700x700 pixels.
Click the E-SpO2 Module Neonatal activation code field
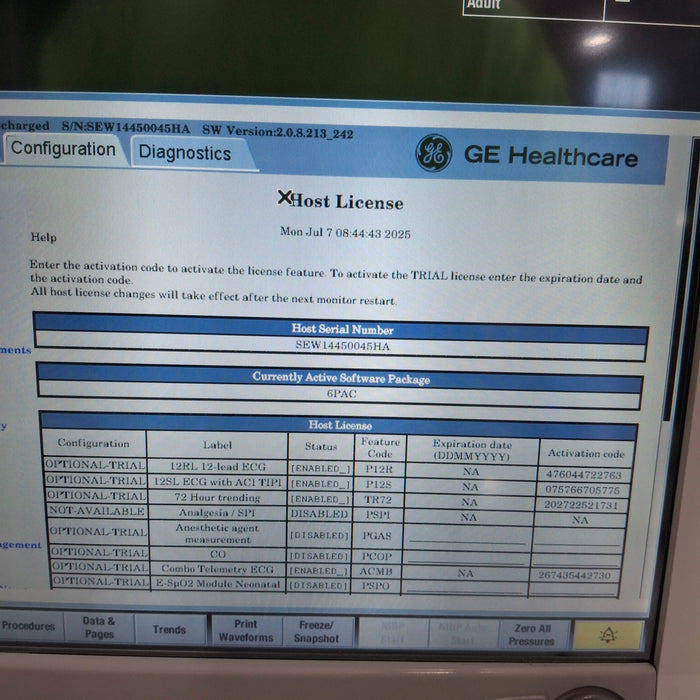pyautogui.click(x=574, y=589)
